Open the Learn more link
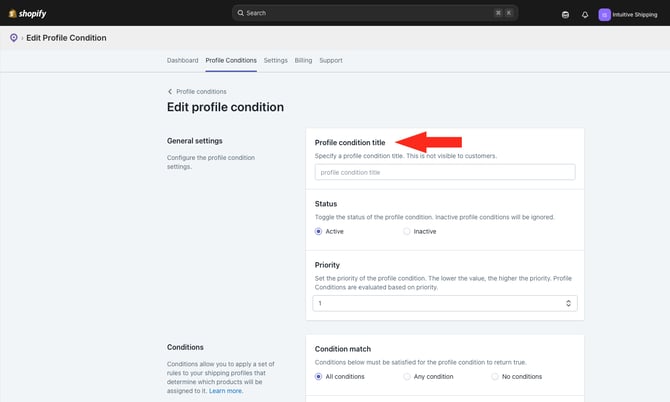This screenshot has width=670, height=402. (226, 391)
